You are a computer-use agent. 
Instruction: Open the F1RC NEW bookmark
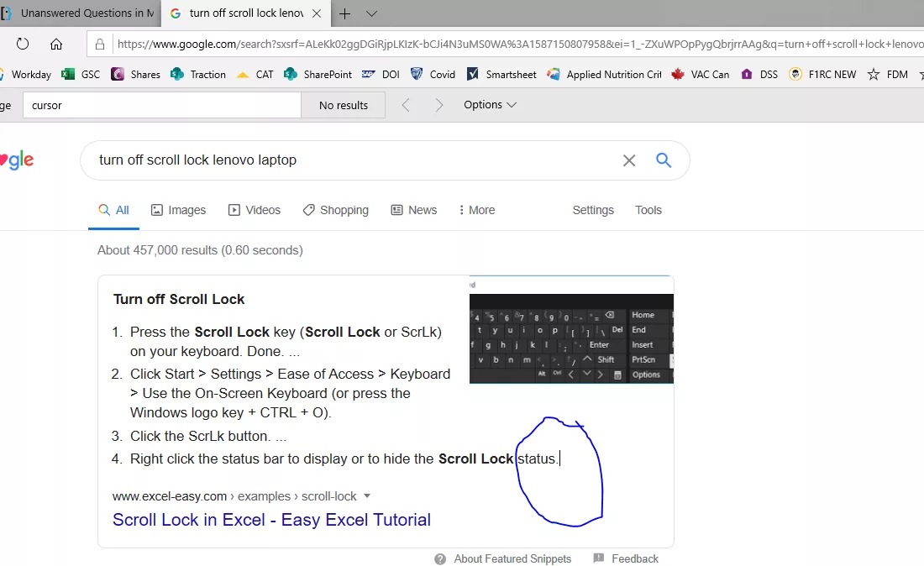pyautogui.click(x=822, y=74)
